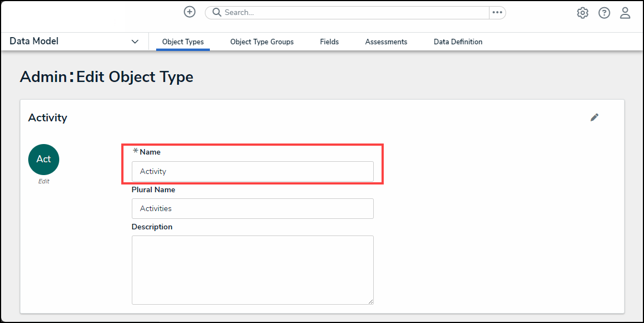Click the Plural Name input field
This screenshot has height=323, width=644.
[x=253, y=209]
